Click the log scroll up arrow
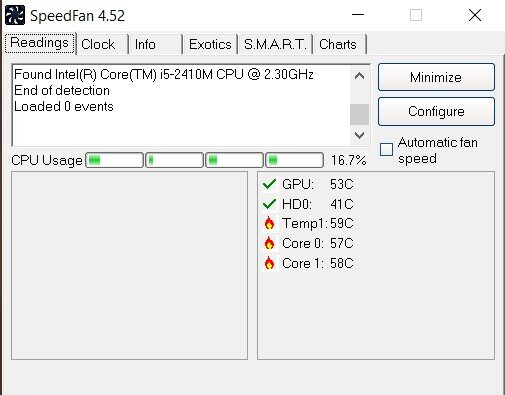 tap(359, 76)
